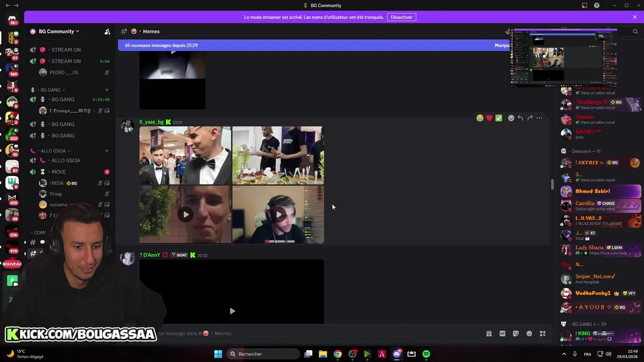This screenshot has height=362, width=644.
Task: Select user I7raag in MOVE channel
Action: click(x=75, y=194)
